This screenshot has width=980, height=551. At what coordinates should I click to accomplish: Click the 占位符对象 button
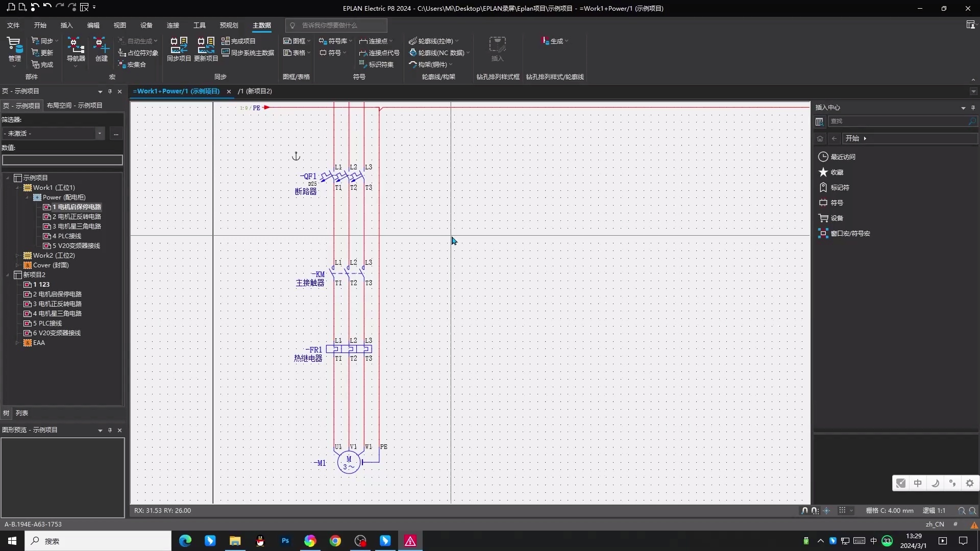[138, 53]
